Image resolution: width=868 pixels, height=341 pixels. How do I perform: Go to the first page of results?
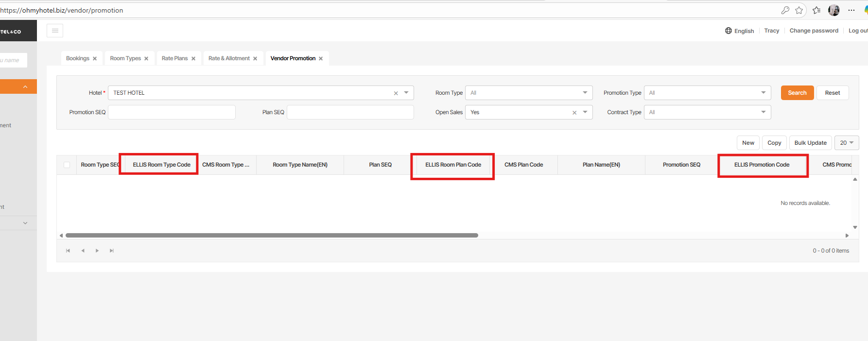click(68, 251)
